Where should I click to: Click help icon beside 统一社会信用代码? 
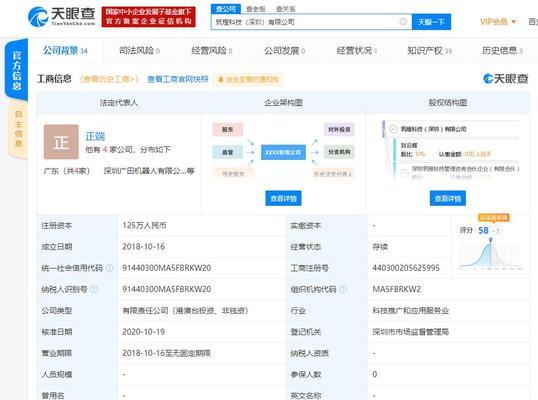[x=109, y=268]
